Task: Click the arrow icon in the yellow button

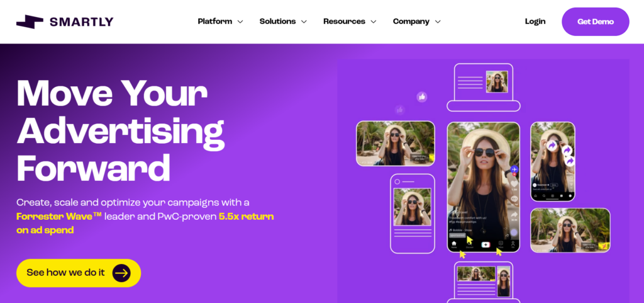Action: pos(121,273)
